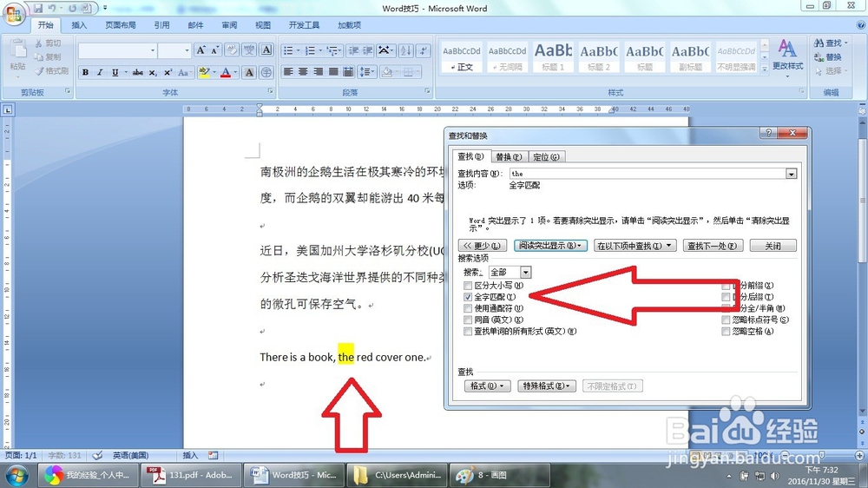
Task: Click the bullet list icon
Action: [x=288, y=51]
